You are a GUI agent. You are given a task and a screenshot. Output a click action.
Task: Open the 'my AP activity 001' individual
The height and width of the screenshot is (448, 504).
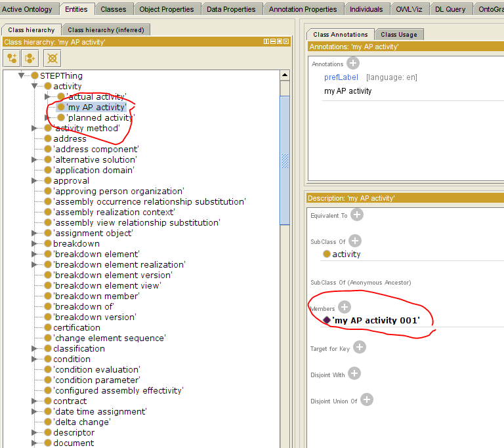[x=375, y=321]
